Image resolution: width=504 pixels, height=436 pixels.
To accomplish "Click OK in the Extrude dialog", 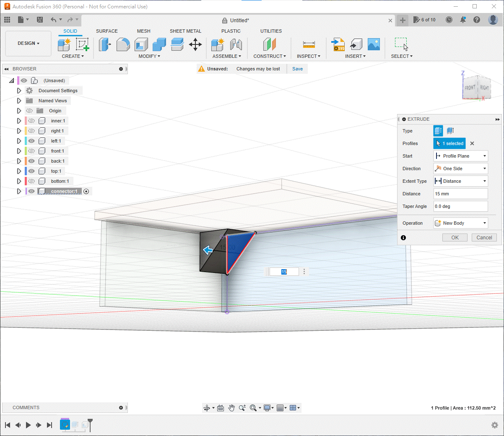I will pyautogui.click(x=455, y=238).
